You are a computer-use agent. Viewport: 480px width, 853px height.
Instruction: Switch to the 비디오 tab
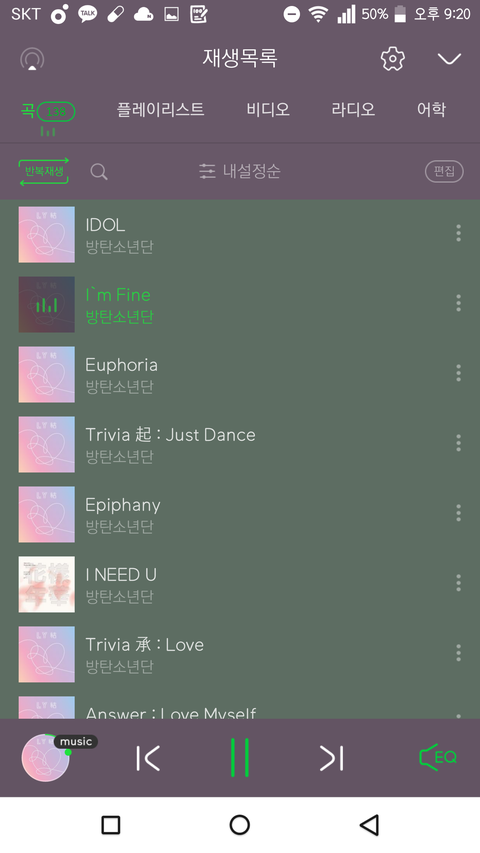pos(268,109)
